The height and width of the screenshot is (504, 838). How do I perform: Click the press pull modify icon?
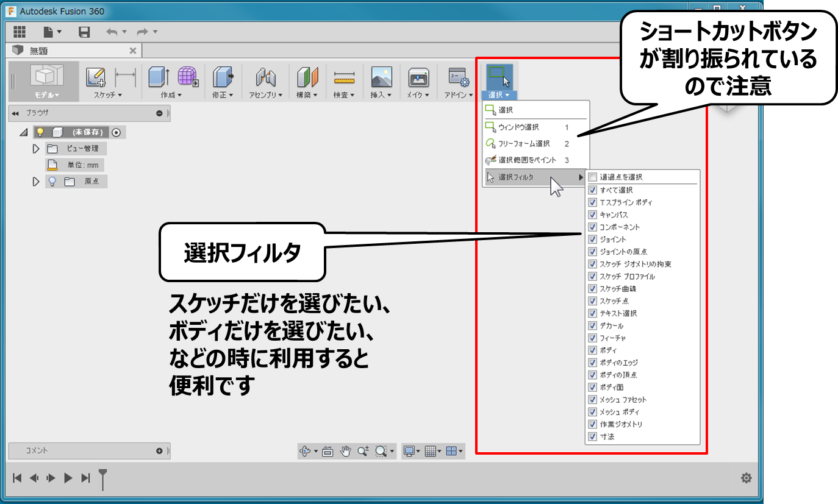tap(223, 77)
